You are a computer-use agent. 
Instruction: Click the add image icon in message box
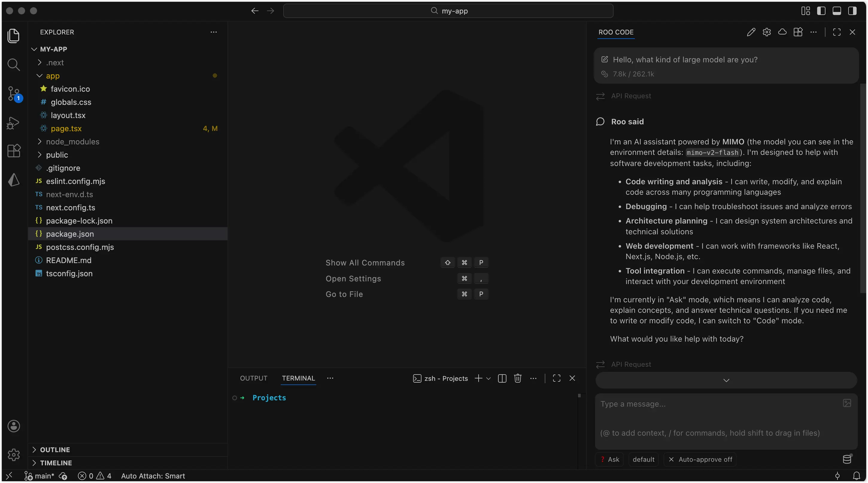click(x=847, y=403)
